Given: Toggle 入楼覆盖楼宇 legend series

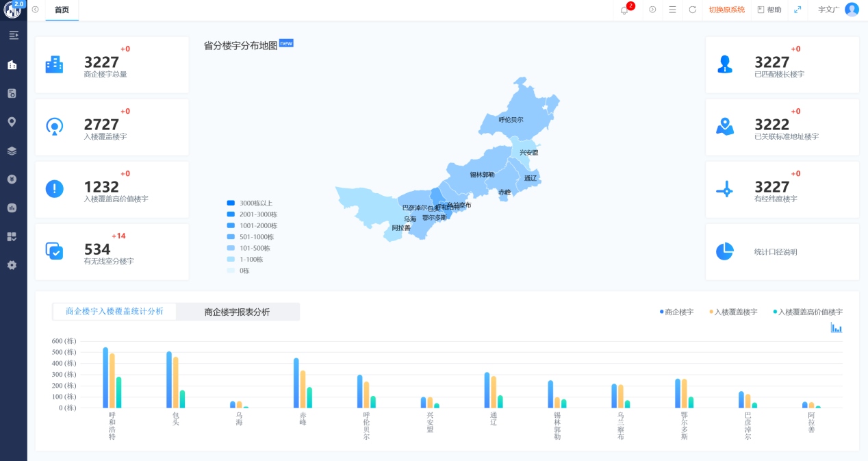Looking at the screenshot, I should (732, 312).
